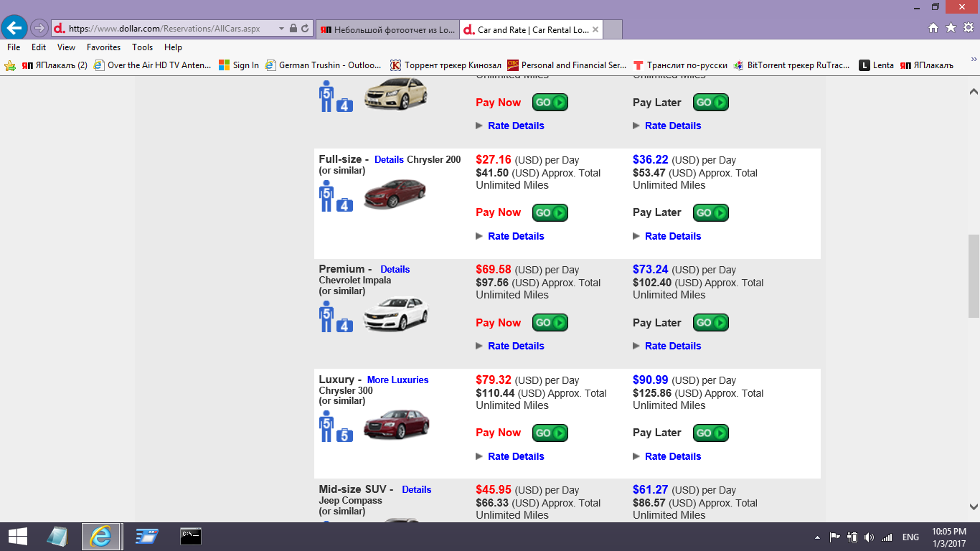980x551 pixels.
Task: Expand Pay Now Rate Details for Chrysler 300
Action: 510,456
